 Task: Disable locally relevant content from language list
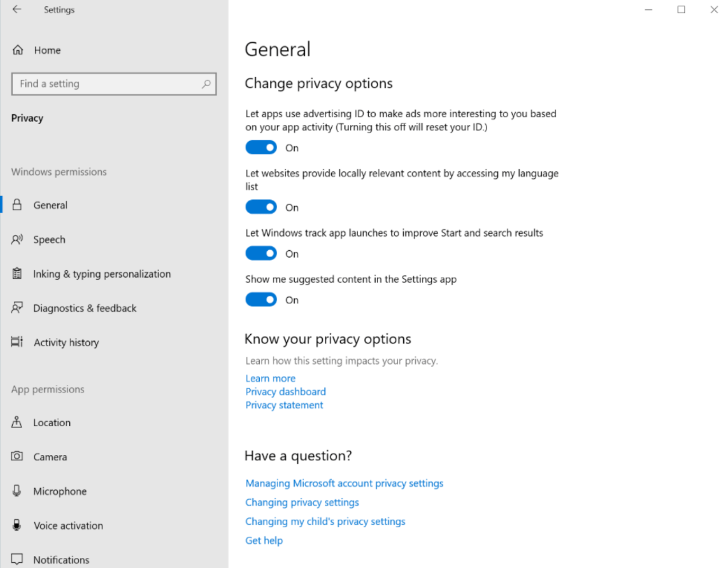260,207
